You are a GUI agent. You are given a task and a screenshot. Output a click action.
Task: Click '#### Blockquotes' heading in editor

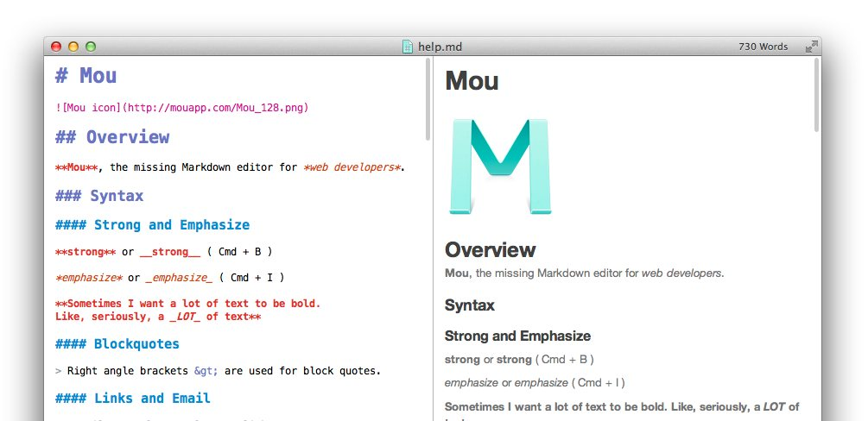(117, 344)
